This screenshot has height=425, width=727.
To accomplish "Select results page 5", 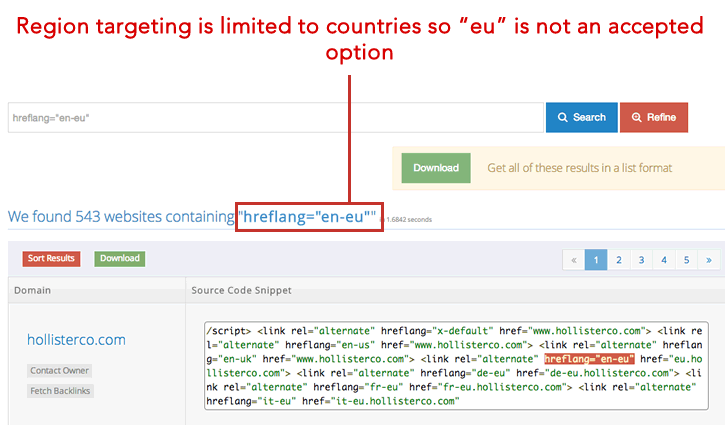I will (x=686, y=260).
